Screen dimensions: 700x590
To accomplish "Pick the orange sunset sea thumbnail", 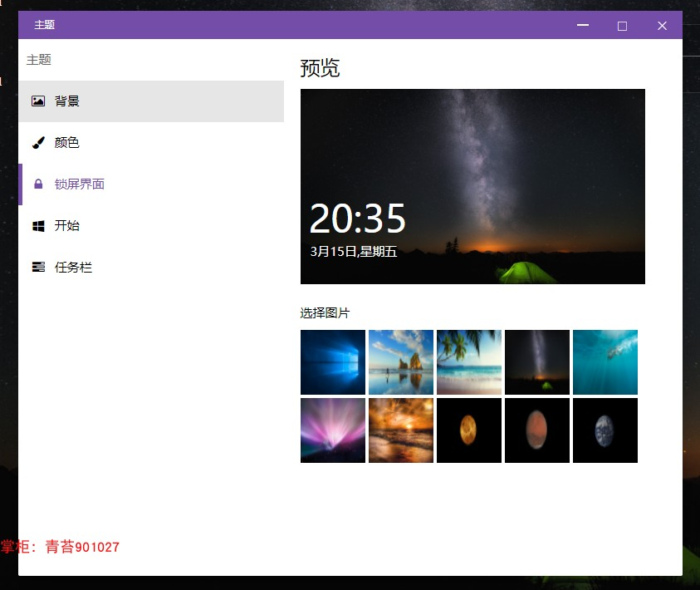I will tap(401, 430).
